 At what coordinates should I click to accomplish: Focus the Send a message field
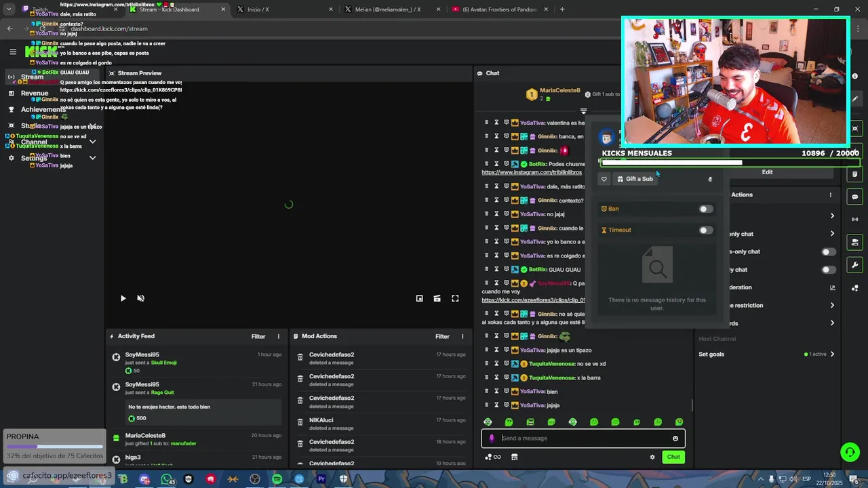click(x=583, y=439)
